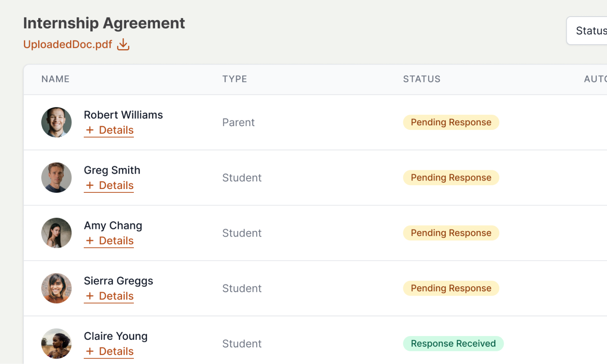
Task: Click Greg Smith's avatar image
Action: tap(57, 178)
